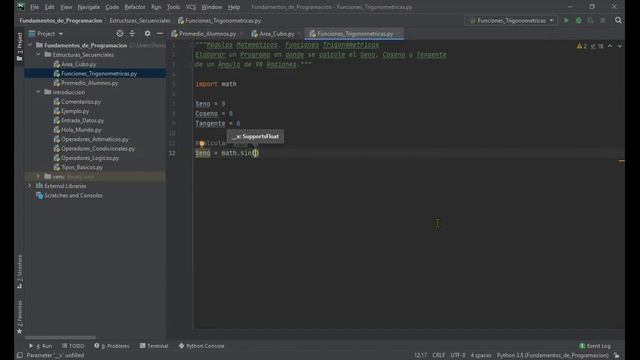Open the Event Log
This screenshot has height=360, width=640.
[595, 346]
